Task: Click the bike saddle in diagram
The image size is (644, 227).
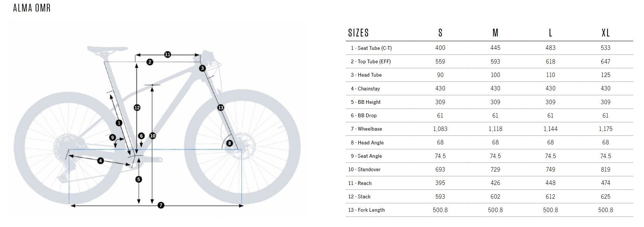Action: pyautogui.click(x=108, y=49)
